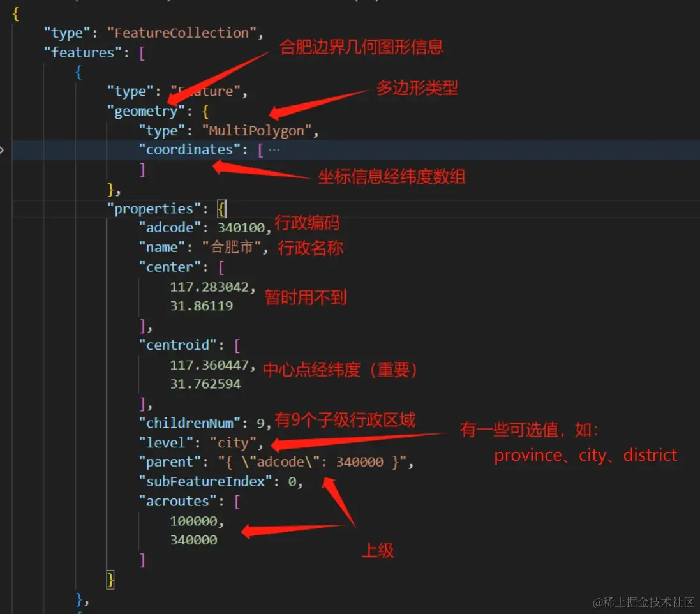Viewport: 700px width, 614px height.
Task: Click the "childrenNum" key
Action: 190,423
